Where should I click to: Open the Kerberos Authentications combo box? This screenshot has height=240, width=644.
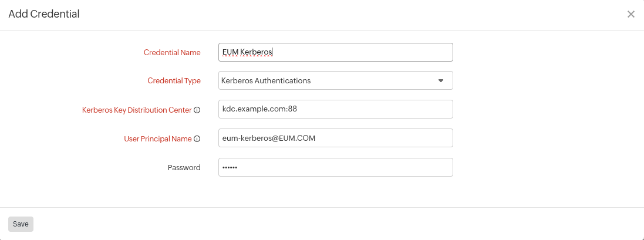coord(329,80)
